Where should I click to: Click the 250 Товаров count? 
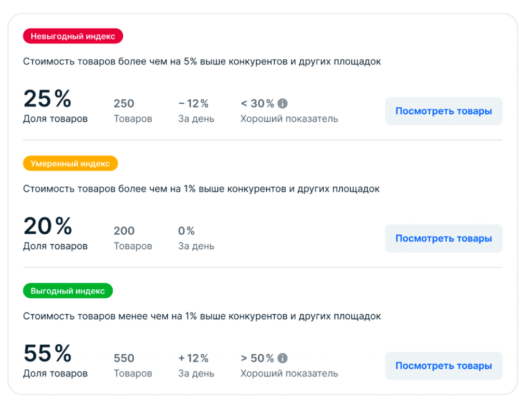124,103
